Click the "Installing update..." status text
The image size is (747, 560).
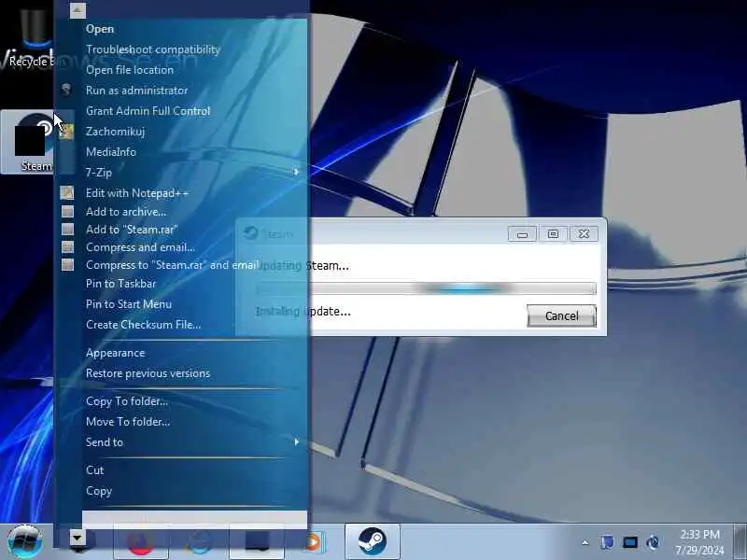(303, 311)
